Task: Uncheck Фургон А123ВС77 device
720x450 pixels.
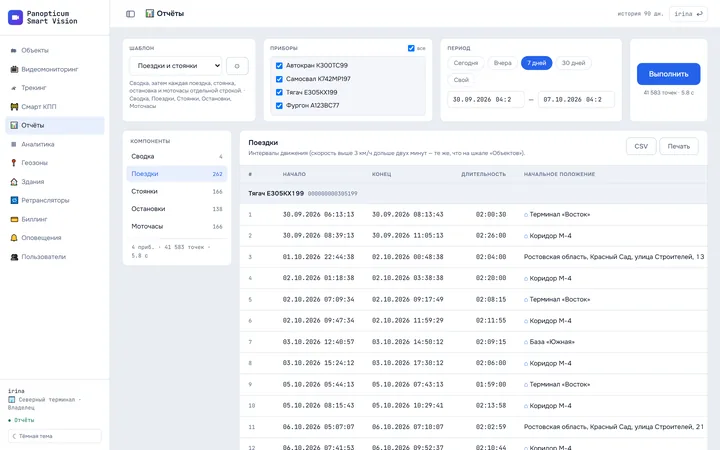Action: pos(279,106)
